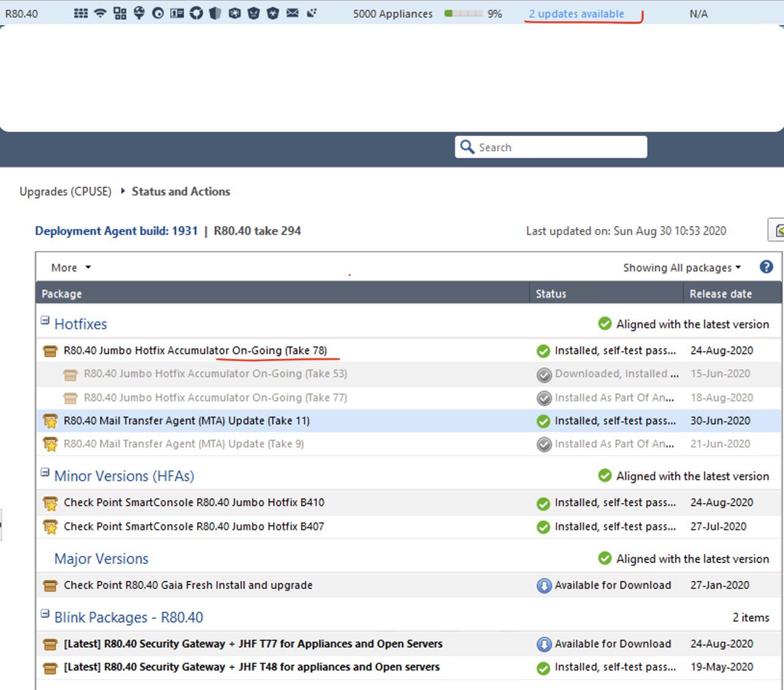Click the help question mark icon
The image size is (784, 690).
766,267
